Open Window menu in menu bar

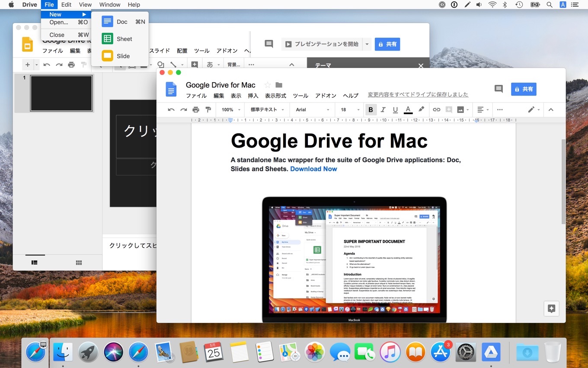(x=110, y=4)
